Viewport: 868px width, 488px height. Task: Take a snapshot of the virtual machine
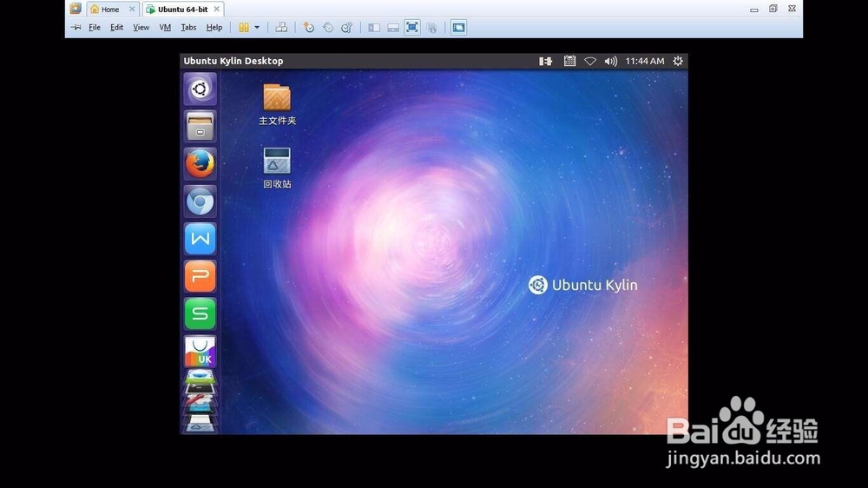click(308, 27)
